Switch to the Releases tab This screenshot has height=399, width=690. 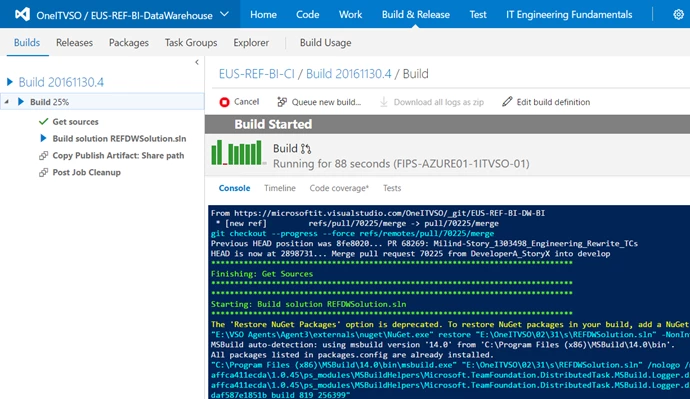pyautogui.click(x=74, y=43)
